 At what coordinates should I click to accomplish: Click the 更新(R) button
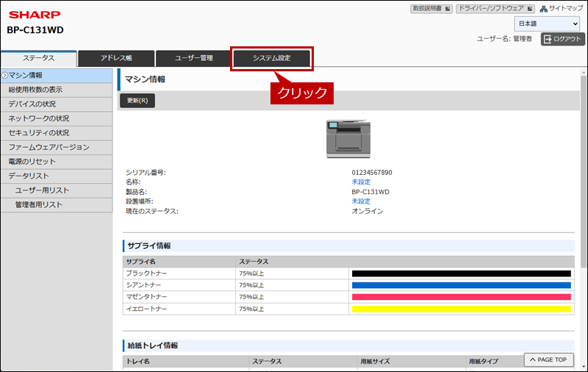tap(137, 101)
